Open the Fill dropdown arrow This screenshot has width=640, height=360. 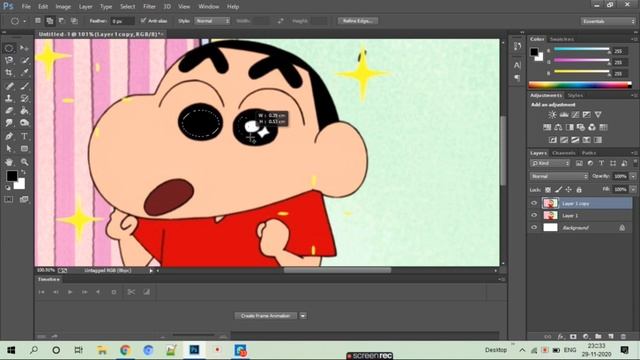[633, 189]
